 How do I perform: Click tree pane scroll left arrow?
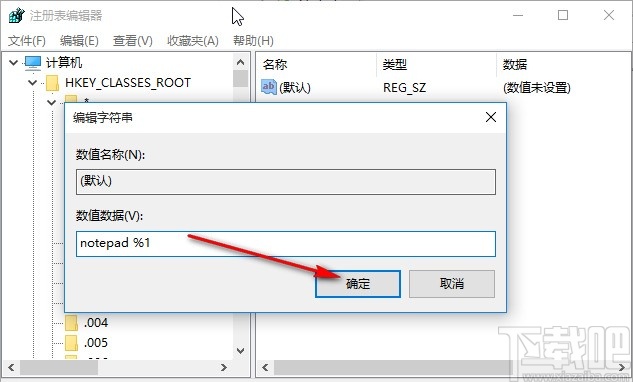point(11,367)
